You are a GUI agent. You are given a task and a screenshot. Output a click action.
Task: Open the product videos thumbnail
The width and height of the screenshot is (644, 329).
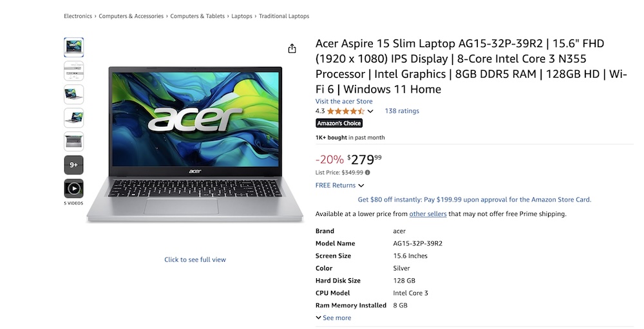tap(73, 189)
